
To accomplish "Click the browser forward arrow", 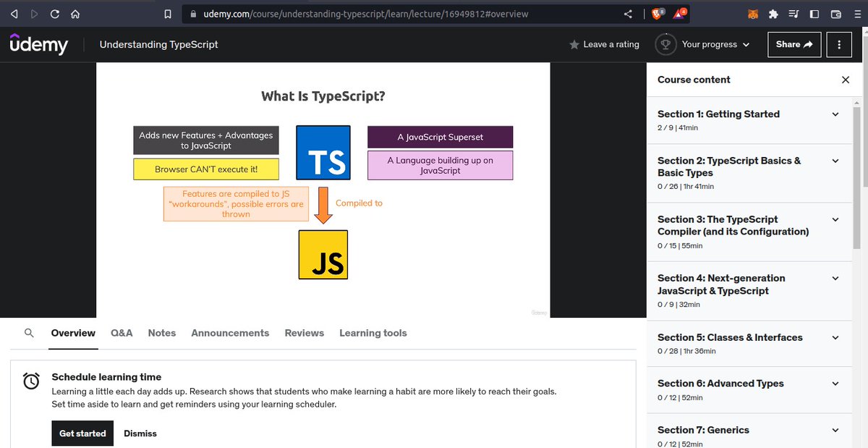I will [x=35, y=14].
